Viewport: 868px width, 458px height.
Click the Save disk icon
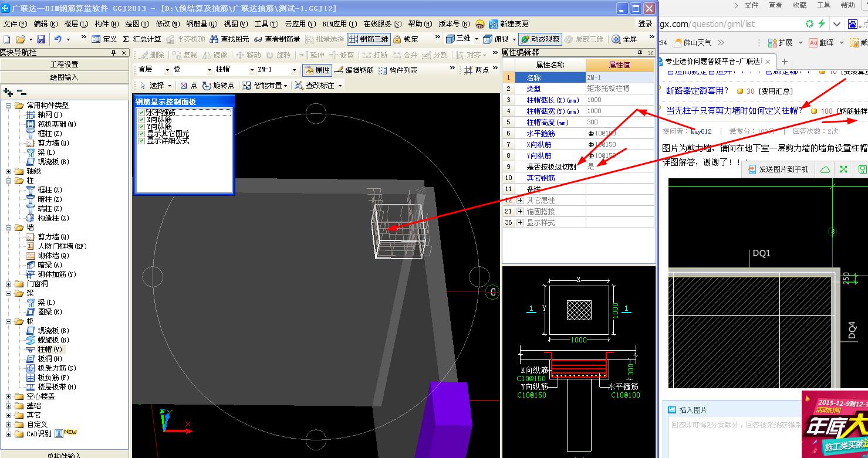click(41, 39)
